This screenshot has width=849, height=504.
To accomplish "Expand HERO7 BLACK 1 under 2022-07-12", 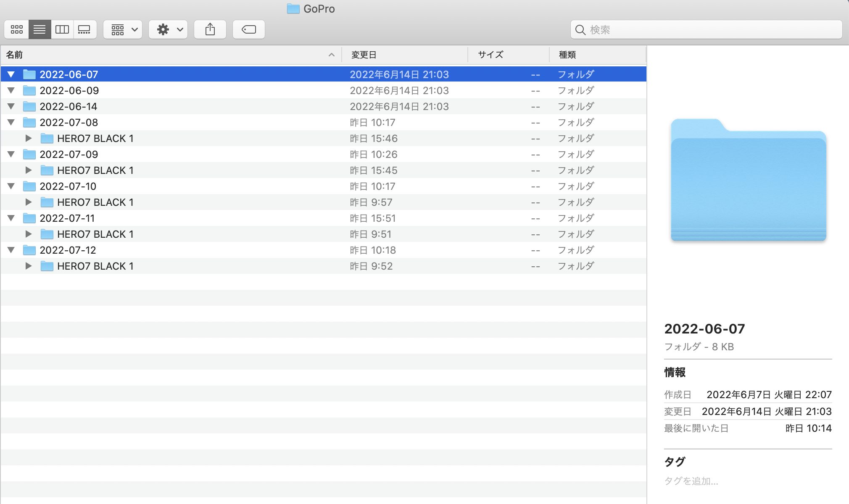I will 29,266.
